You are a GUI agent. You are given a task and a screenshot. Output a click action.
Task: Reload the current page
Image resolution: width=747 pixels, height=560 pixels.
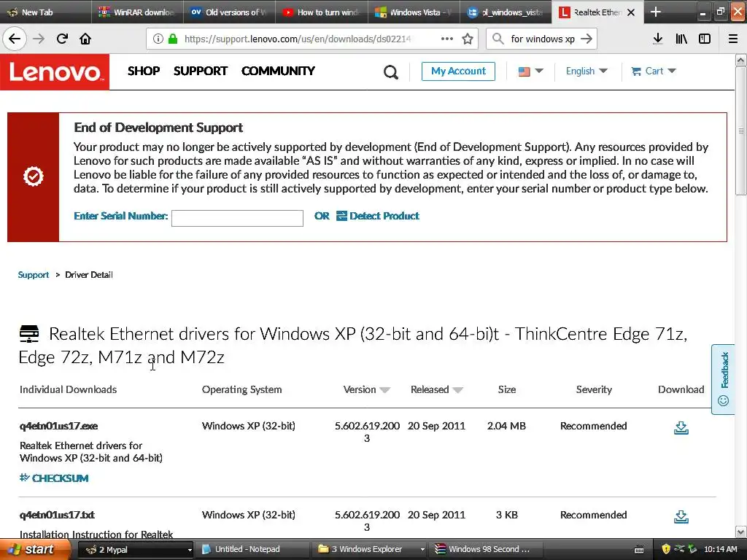click(62, 39)
